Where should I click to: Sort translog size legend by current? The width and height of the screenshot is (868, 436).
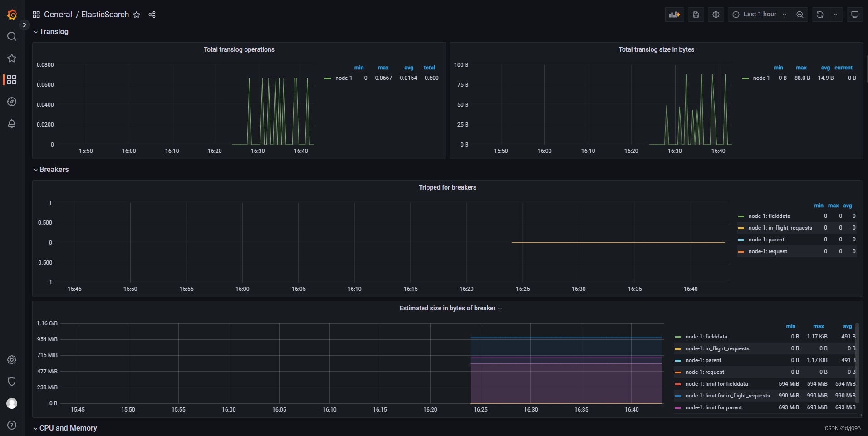tap(843, 68)
